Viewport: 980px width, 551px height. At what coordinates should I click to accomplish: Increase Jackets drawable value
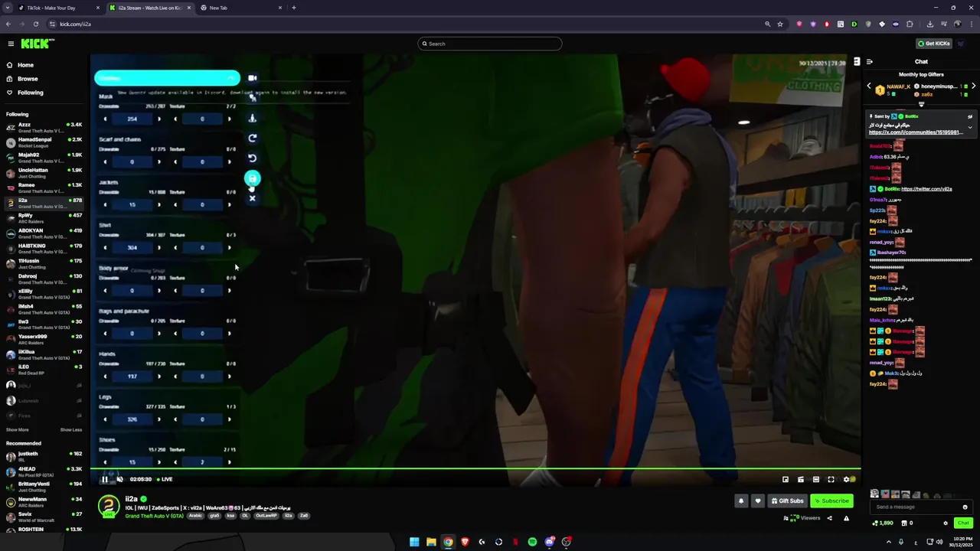pyautogui.click(x=159, y=204)
